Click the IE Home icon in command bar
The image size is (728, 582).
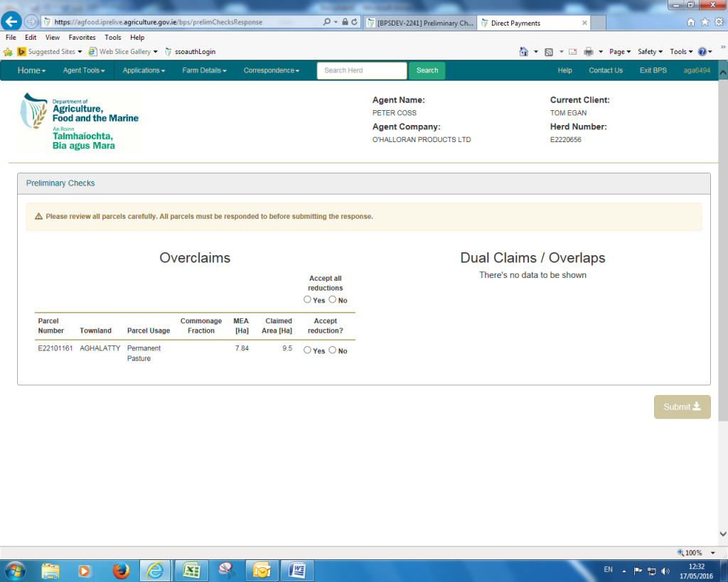pyautogui.click(x=524, y=51)
